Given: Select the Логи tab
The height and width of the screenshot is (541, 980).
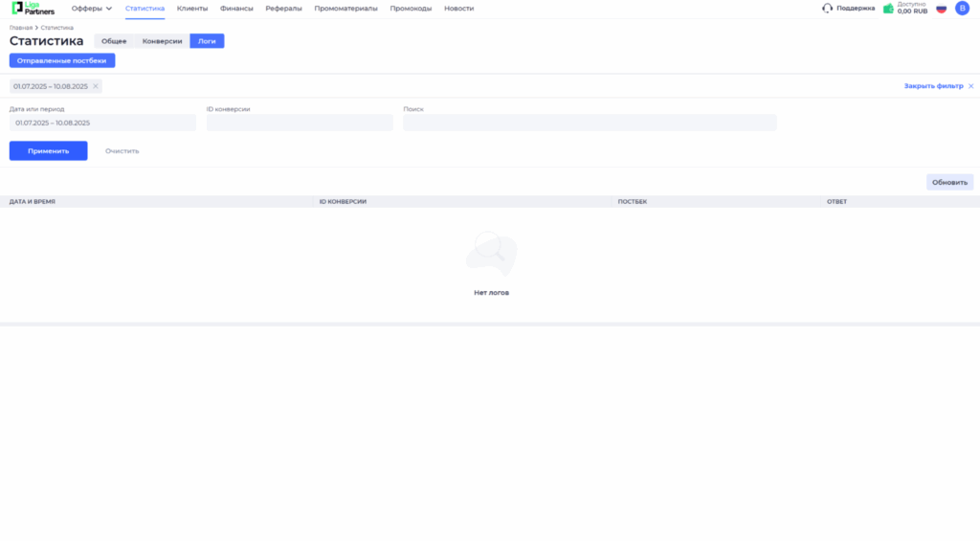Looking at the screenshot, I should 207,41.
